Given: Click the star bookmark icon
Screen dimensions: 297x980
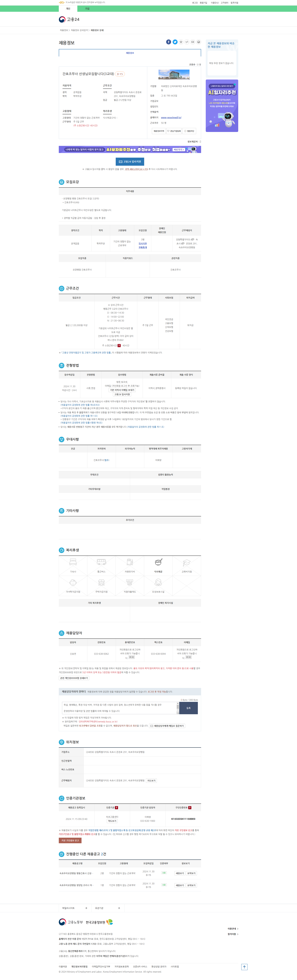Looking at the screenshot, I should coord(181,42).
